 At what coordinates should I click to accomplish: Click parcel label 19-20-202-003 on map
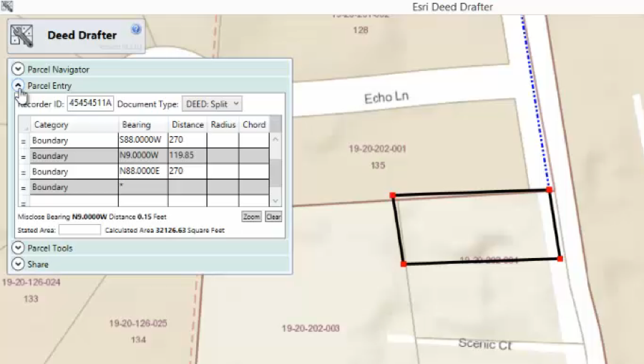(x=311, y=328)
